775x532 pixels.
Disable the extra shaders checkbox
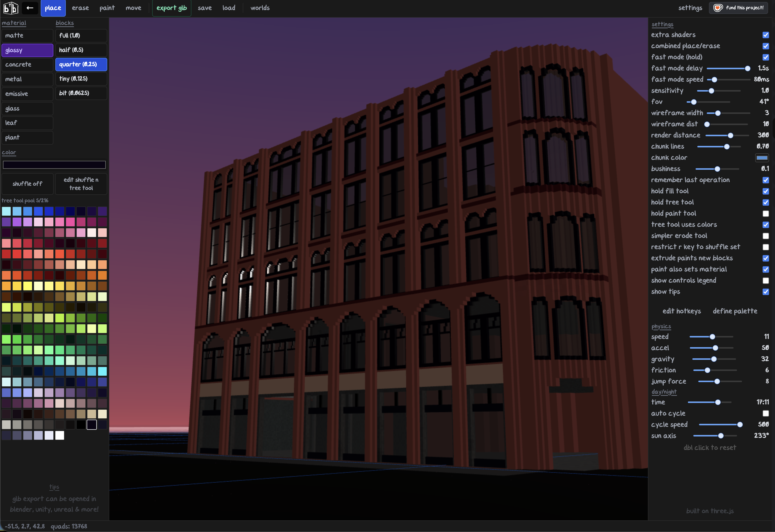(x=766, y=35)
